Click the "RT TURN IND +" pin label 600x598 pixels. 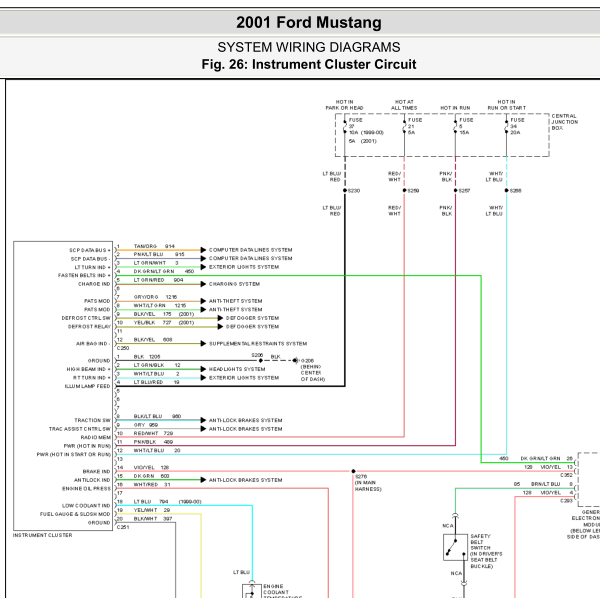click(x=92, y=378)
